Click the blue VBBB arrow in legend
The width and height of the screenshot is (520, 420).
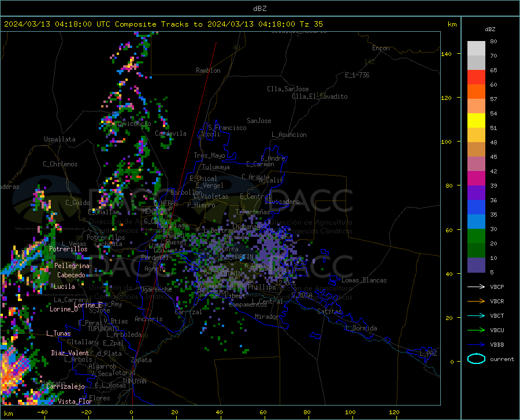click(476, 344)
